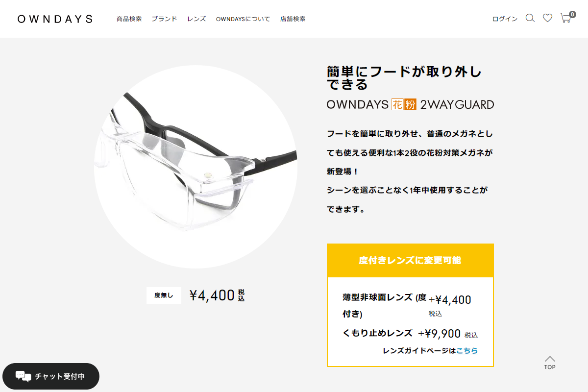Click the pollen guard glasses product image
588x392 pixels.
tap(196, 167)
